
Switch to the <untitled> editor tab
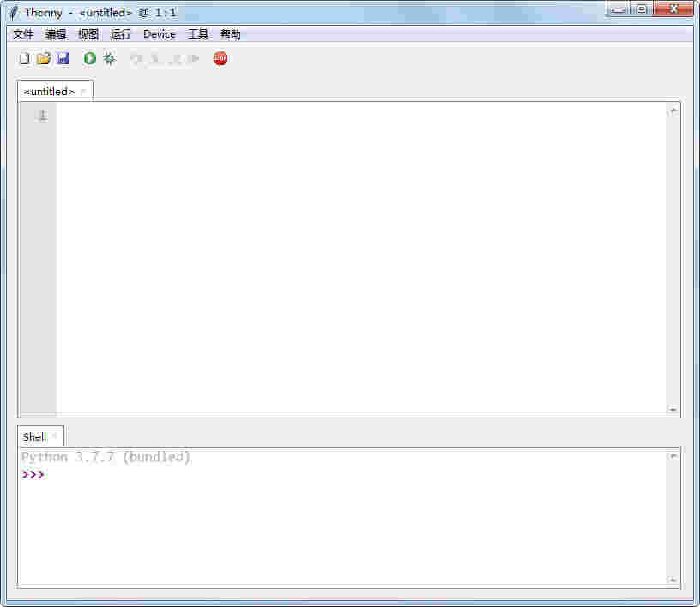coord(47,91)
